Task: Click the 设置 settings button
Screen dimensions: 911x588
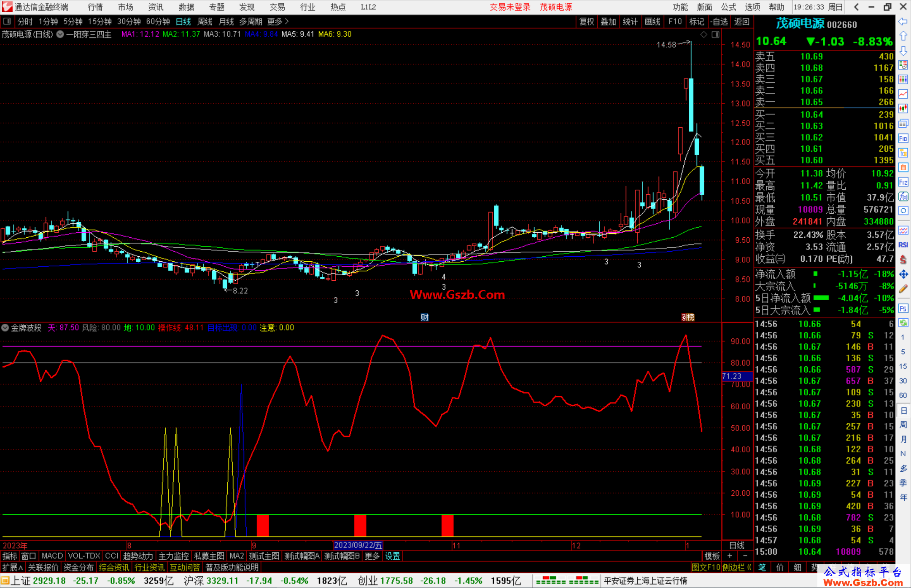Action: click(392, 556)
